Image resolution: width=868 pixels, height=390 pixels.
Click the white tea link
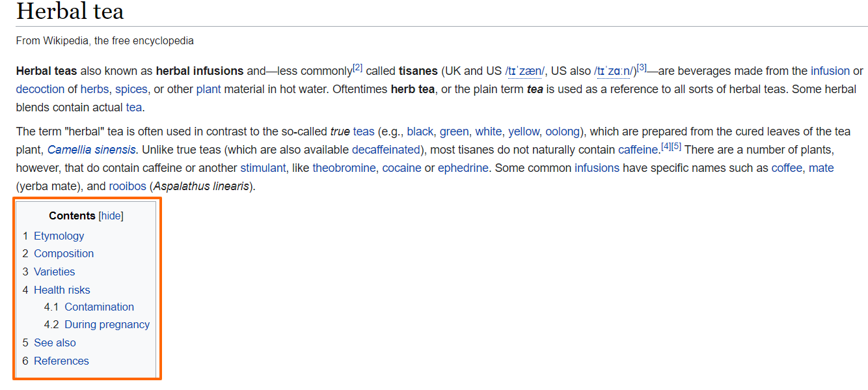click(x=489, y=132)
